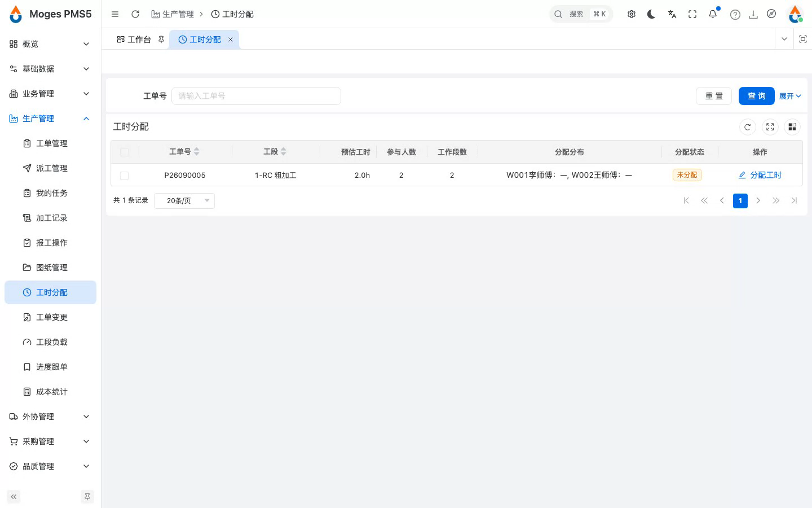Pin the sidebar using bottom pin icon
The height and width of the screenshot is (508, 812).
87,497
